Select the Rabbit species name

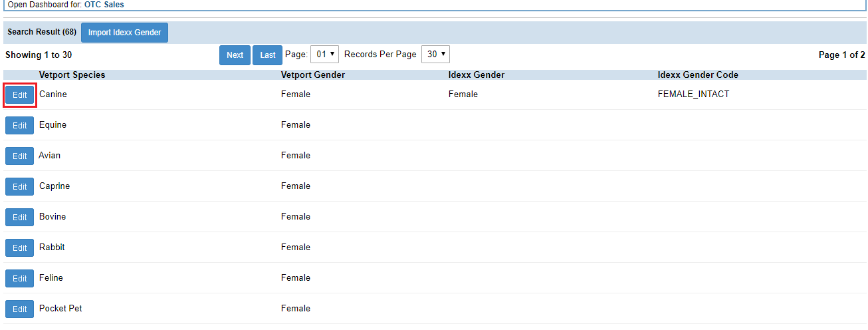52,247
